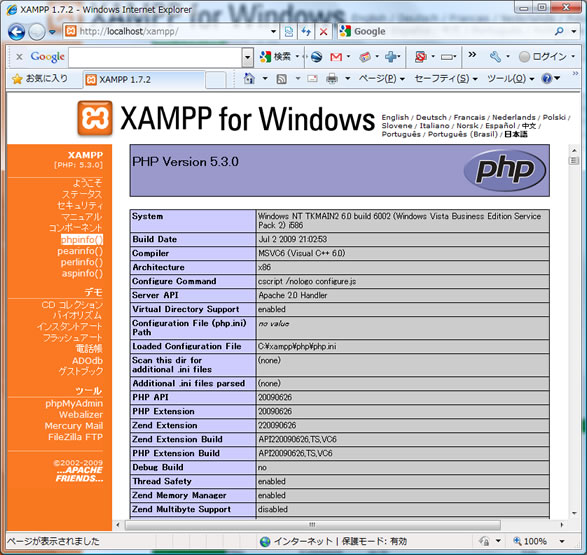The width and height of the screenshot is (587, 555).
Task: Click the Google Toolbar search text field
Action: 155,57
